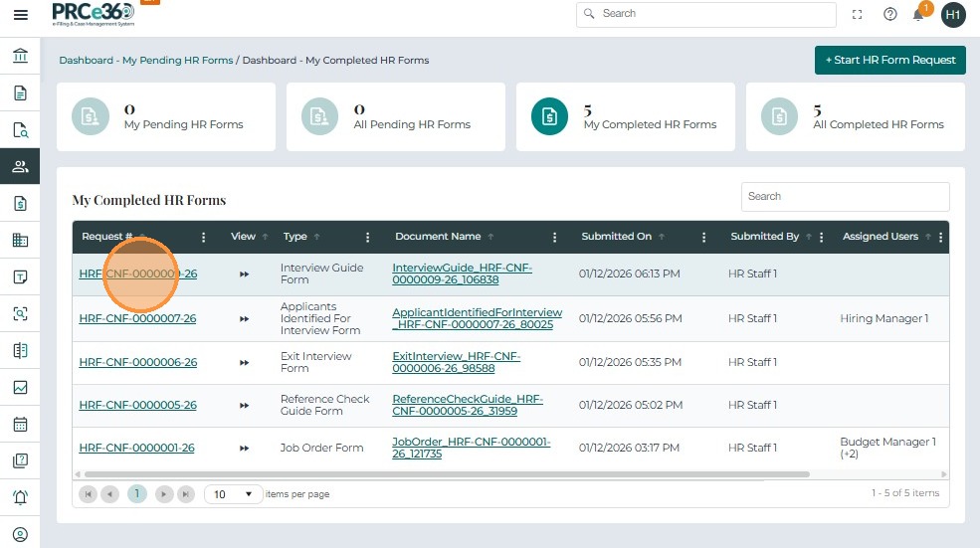Click the chart icon in sidebar
Image resolution: width=980 pixels, height=548 pixels.
[x=20, y=387]
